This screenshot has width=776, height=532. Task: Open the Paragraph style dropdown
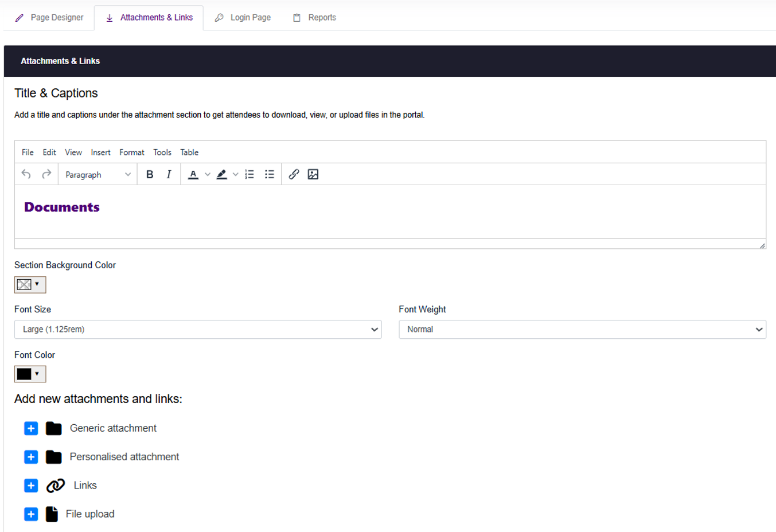click(98, 174)
